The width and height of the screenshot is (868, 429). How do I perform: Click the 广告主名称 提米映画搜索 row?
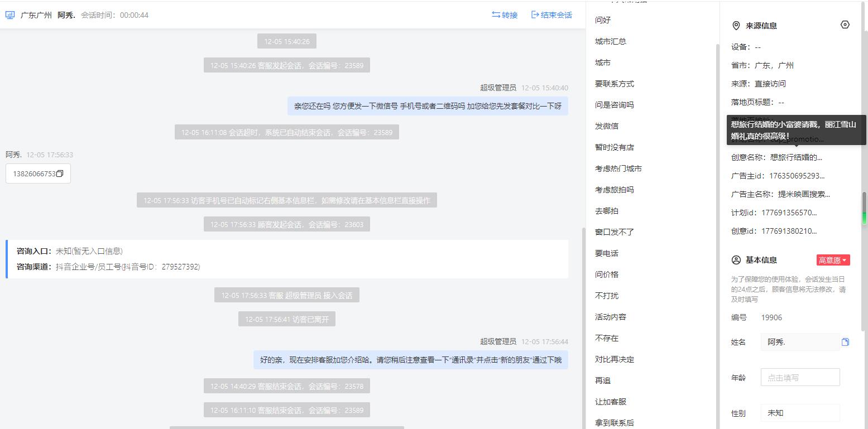[x=780, y=194]
